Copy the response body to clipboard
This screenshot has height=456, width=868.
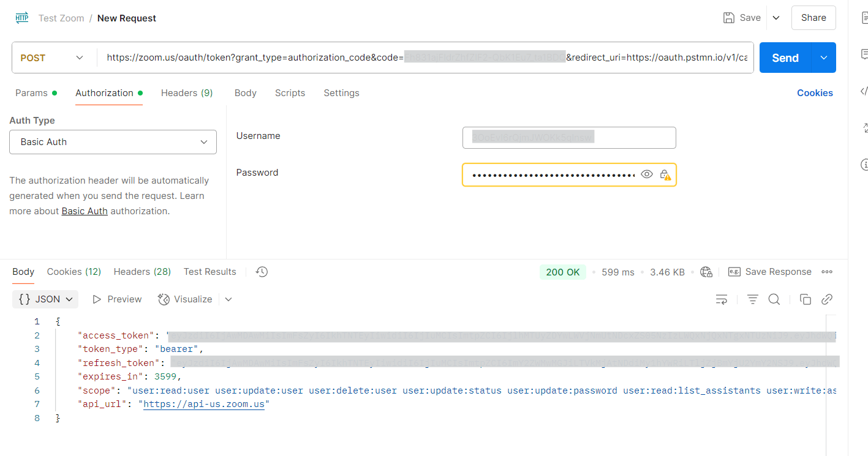(806, 299)
